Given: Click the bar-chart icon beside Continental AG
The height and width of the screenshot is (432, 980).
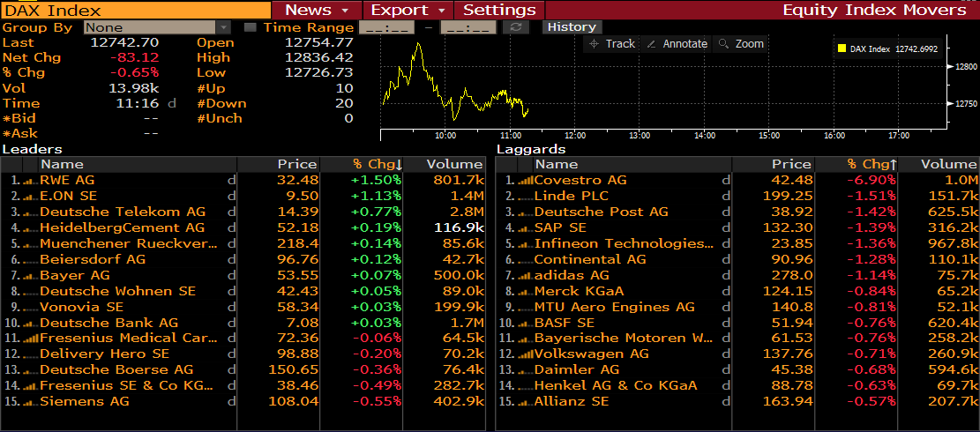Looking at the screenshot, I should (525, 259).
